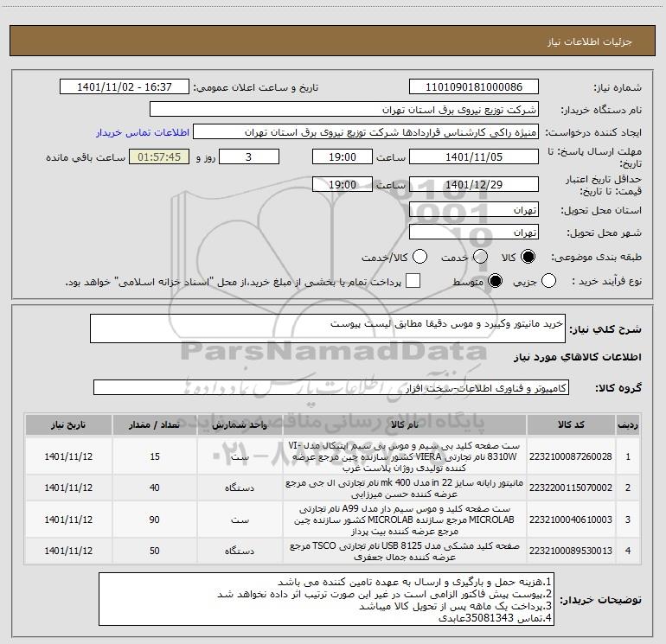The height and width of the screenshot is (644, 666).
Task: Click the TSCO USB 8125 keyboard name
Action: click(x=405, y=551)
